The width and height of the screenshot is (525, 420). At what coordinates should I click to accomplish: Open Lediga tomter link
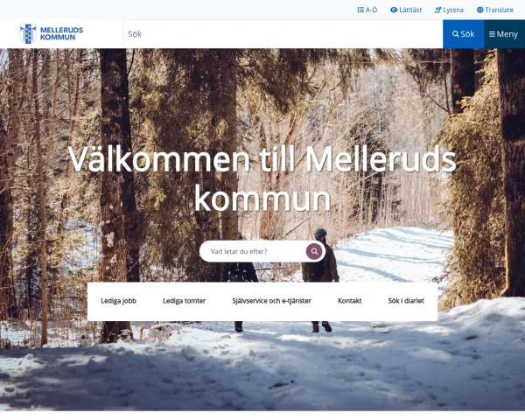click(x=184, y=301)
